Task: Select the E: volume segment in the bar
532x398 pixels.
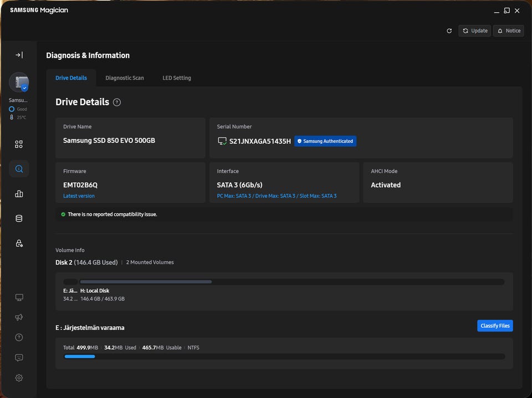Action: click(70, 282)
